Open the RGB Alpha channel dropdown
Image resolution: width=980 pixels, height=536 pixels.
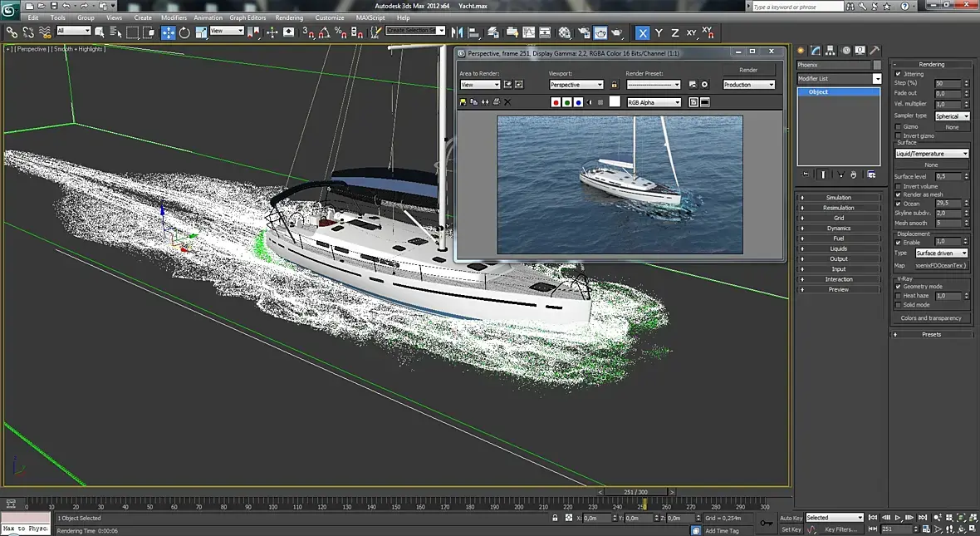point(654,102)
